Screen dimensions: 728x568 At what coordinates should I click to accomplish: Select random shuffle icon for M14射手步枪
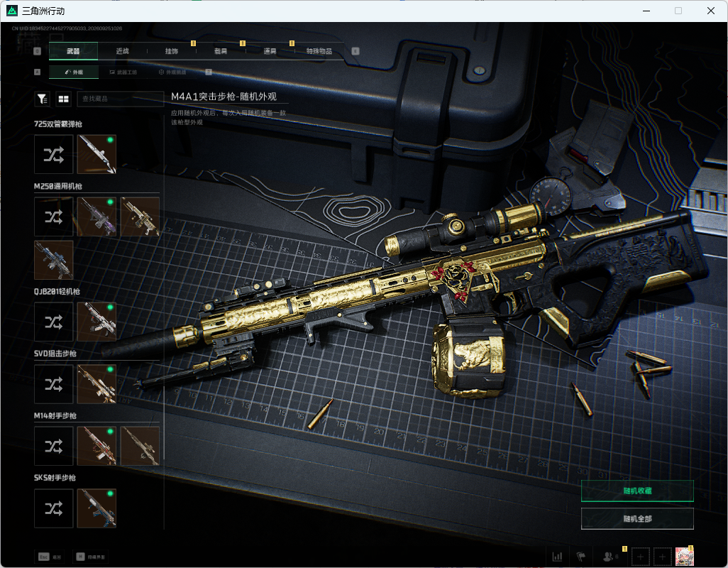point(54,447)
